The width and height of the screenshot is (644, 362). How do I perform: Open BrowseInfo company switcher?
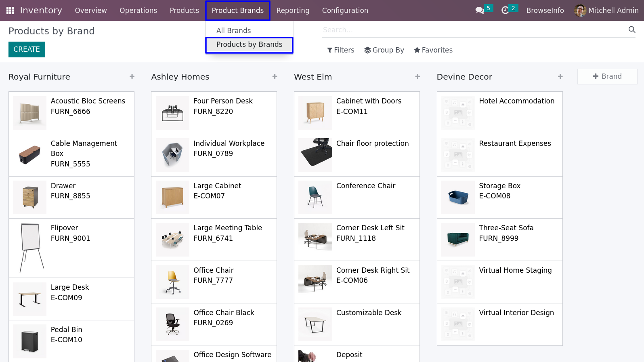pyautogui.click(x=545, y=11)
